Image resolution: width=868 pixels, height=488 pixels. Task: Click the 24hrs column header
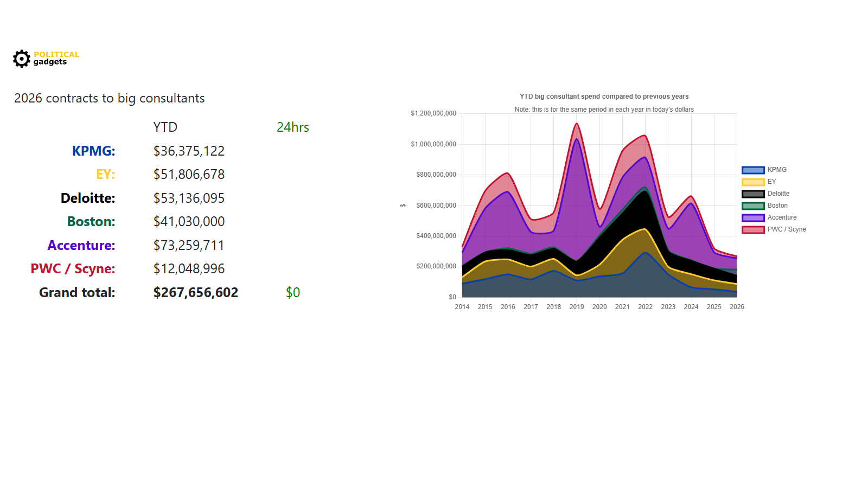pyautogui.click(x=293, y=127)
